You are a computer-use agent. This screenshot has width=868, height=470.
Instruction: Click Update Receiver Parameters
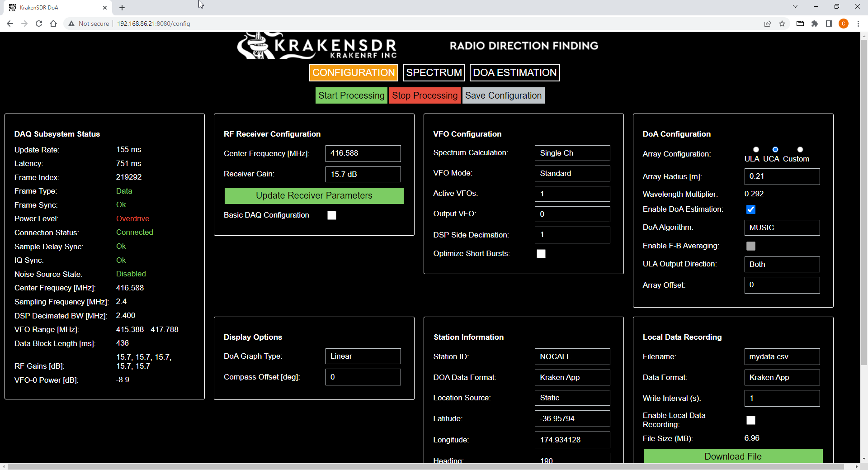coord(314,195)
